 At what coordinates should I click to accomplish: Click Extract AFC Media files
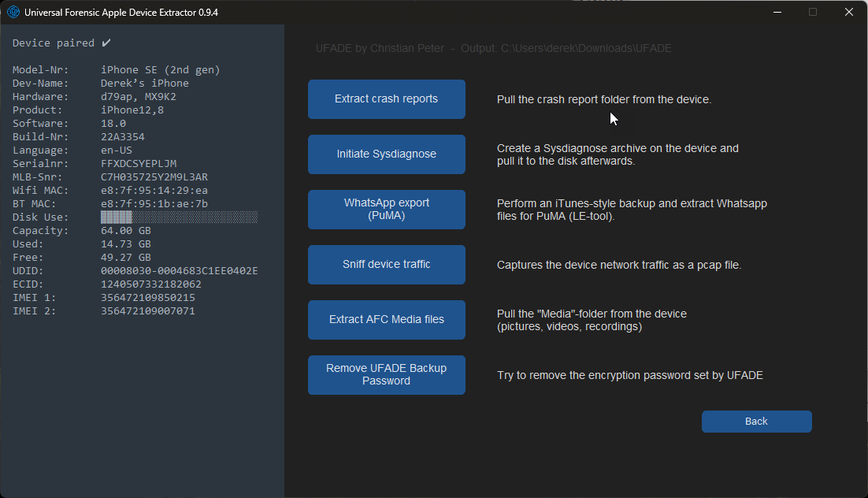(x=386, y=320)
